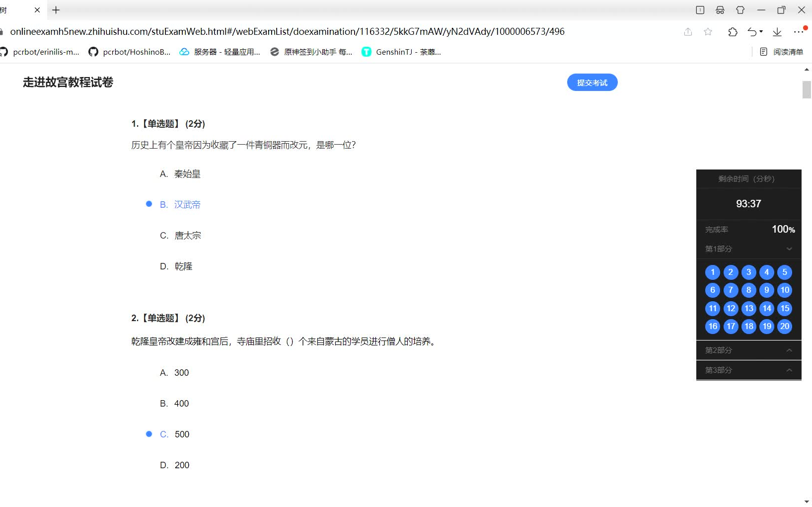Open the browser more menu
This screenshot has height=507, width=812.
798,32
